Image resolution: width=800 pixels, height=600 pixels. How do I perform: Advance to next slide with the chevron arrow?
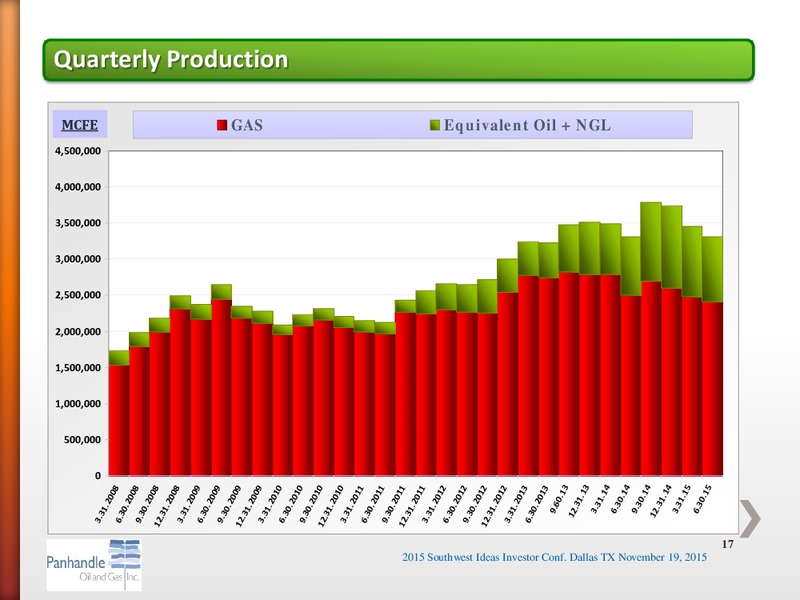click(x=750, y=518)
